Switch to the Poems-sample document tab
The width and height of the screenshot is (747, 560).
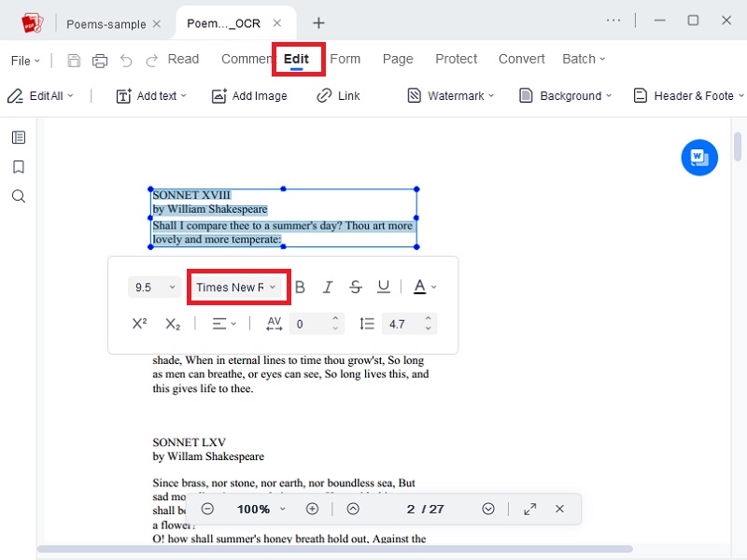[106, 24]
